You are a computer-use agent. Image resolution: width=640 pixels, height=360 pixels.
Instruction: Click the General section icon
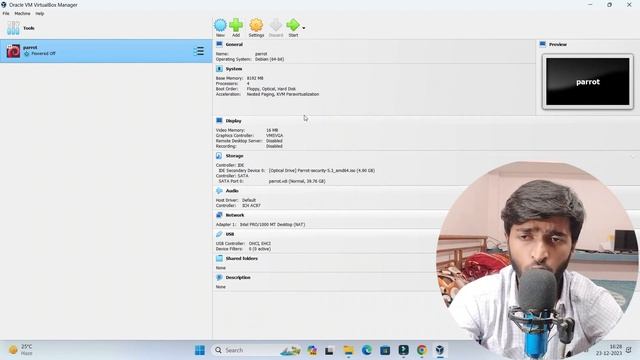(219, 44)
